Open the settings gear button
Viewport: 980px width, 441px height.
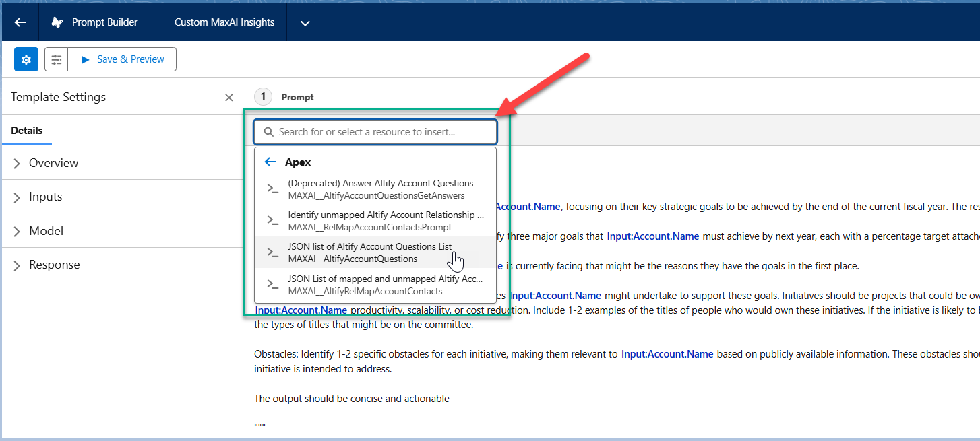[x=26, y=59]
